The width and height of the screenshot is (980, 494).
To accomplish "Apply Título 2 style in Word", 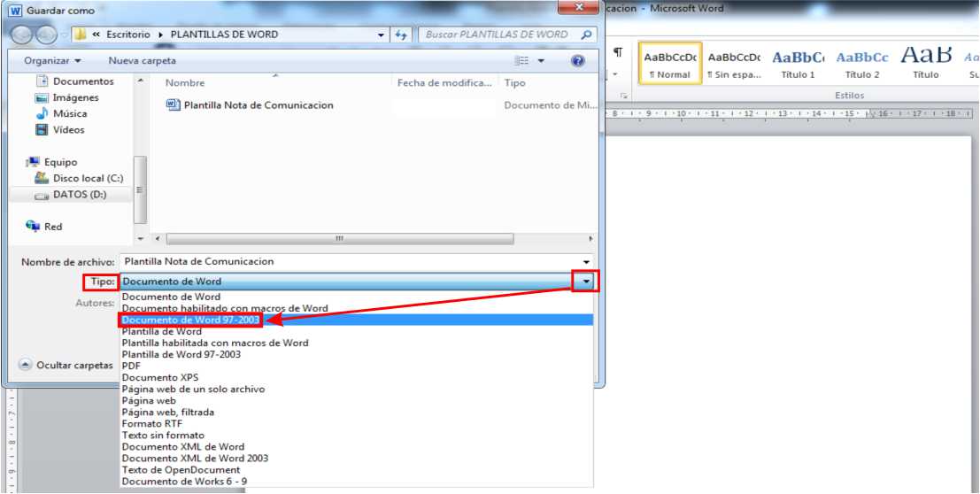I will (x=862, y=63).
